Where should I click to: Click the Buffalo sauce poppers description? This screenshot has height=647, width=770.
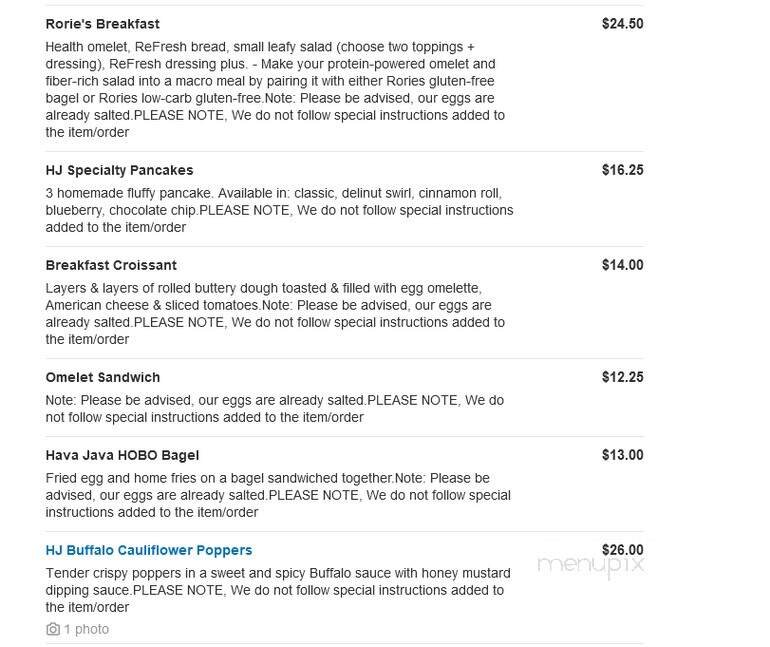click(x=277, y=590)
